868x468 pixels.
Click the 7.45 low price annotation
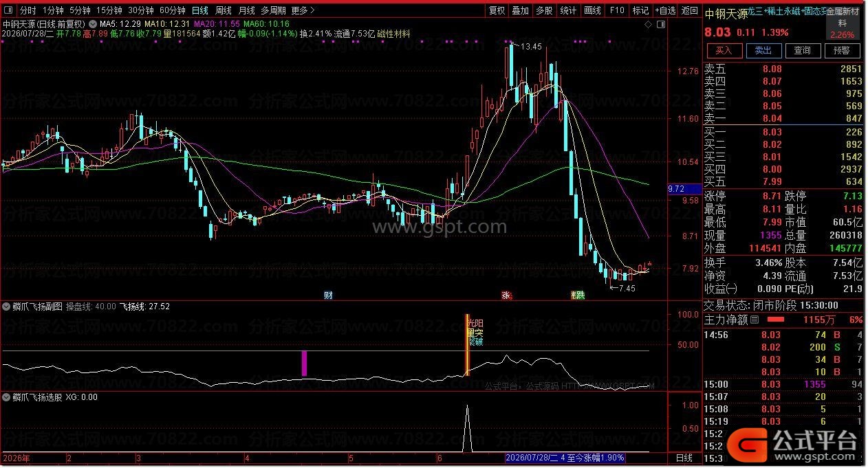[627, 289]
